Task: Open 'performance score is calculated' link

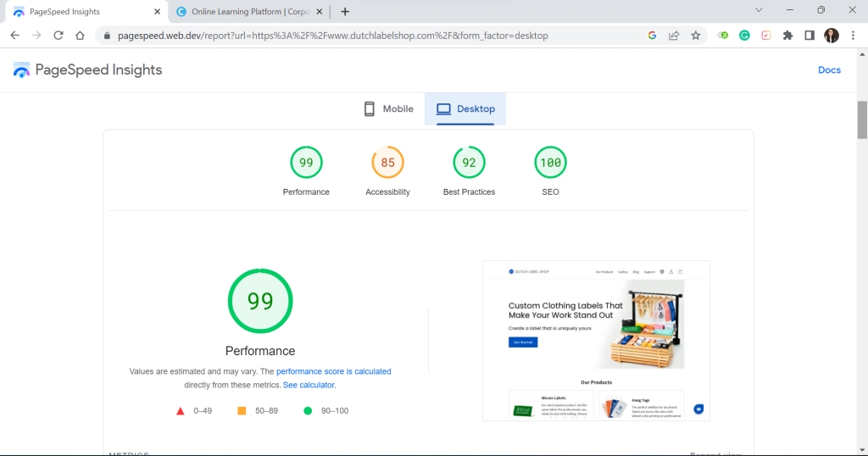Action: pyautogui.click(x=333, y=371)
